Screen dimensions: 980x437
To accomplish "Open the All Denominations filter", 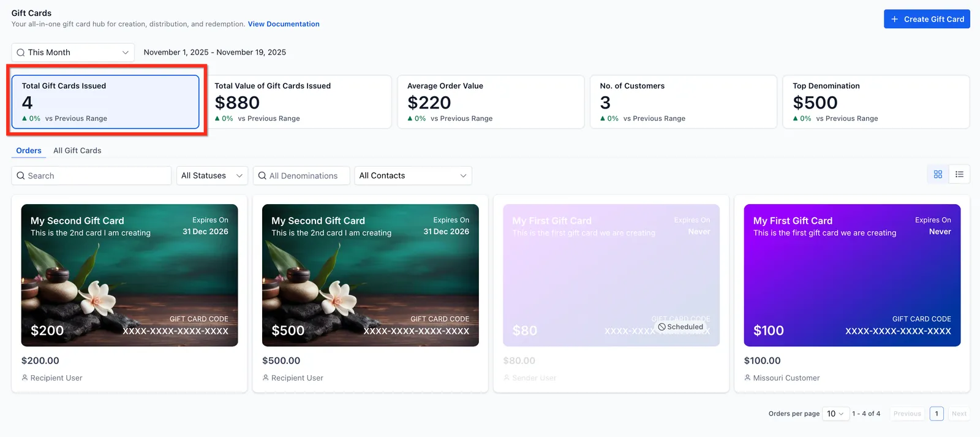I will (301, 176).
